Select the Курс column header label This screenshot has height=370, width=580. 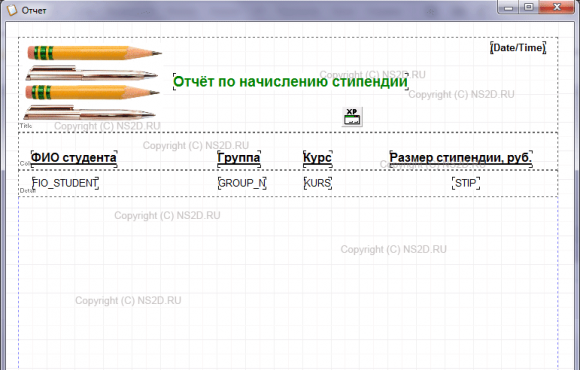click(x=317, y=158)
